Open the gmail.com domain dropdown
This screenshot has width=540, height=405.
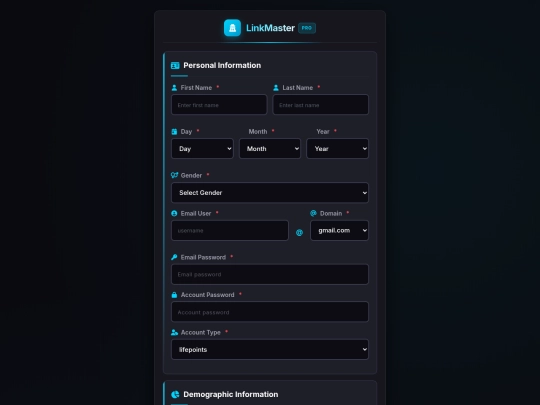tap(340, 230)
